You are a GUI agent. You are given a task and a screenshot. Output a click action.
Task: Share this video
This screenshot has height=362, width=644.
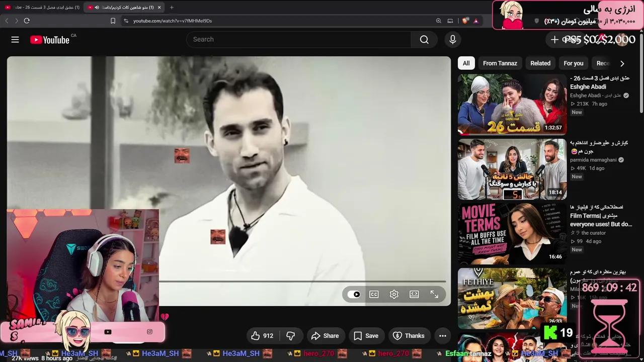click(325, 336)
